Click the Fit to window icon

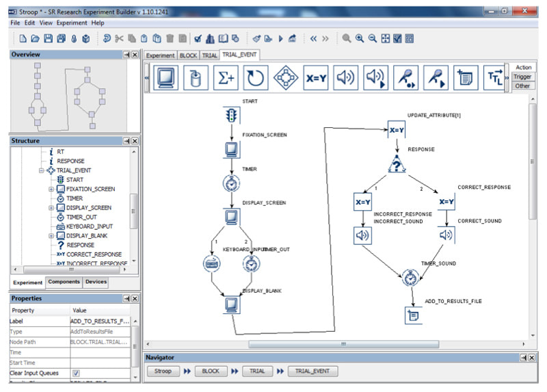tap(385, 38)
